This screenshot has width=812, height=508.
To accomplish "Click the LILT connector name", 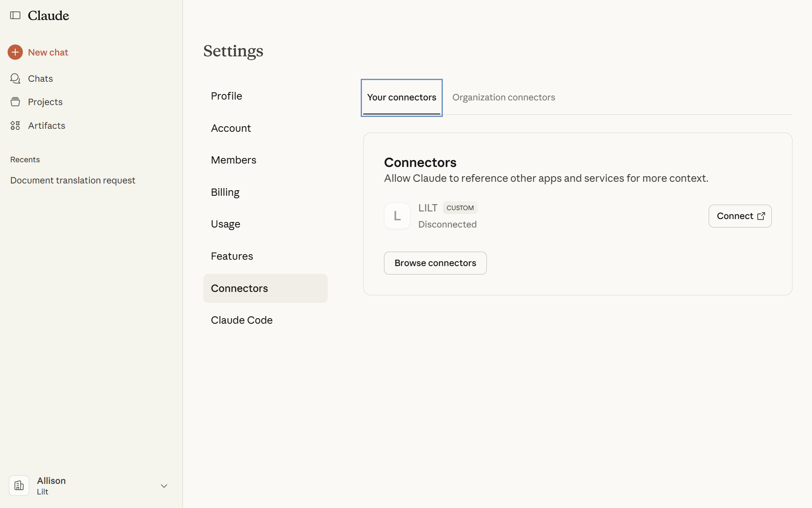I will click(428, 208).
